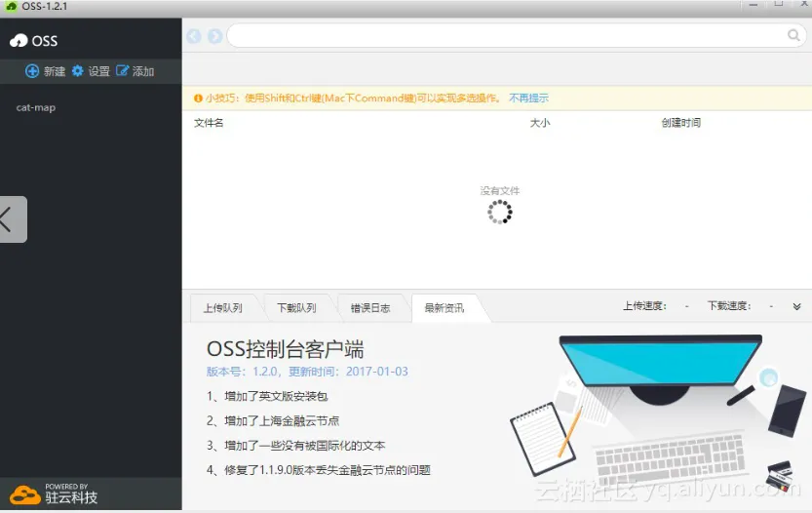Image resolution: width=812 pixels, height=513 pixels.
Task: Click the 新建 plus icon
Action: (32, 71)
